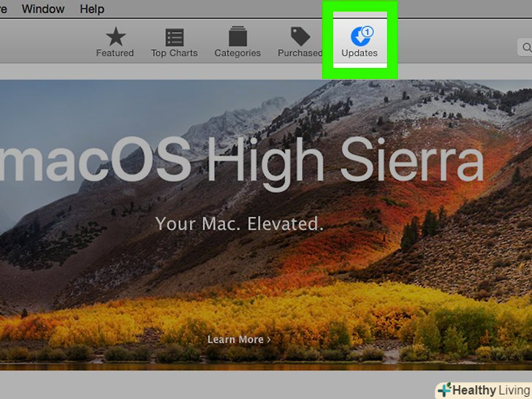Open the Top Charts list tab
The width and height of the screenshot is (532, 399).
click(x=175, y=42)
